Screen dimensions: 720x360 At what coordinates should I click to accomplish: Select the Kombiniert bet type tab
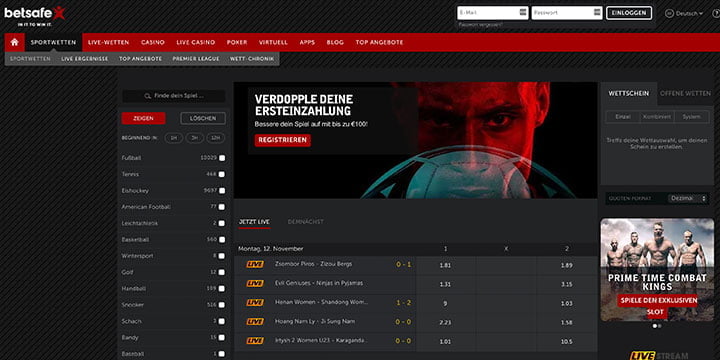(x=657, y=117)
